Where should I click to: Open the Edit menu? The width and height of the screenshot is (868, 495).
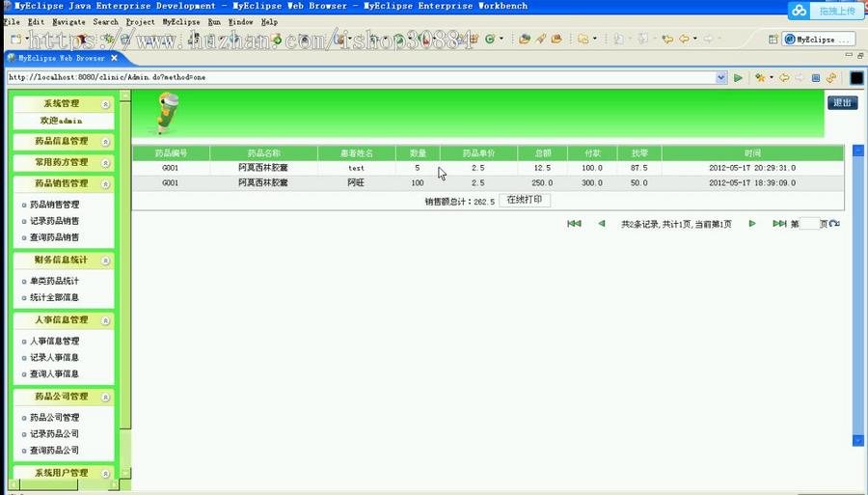[x=36, y=22]
